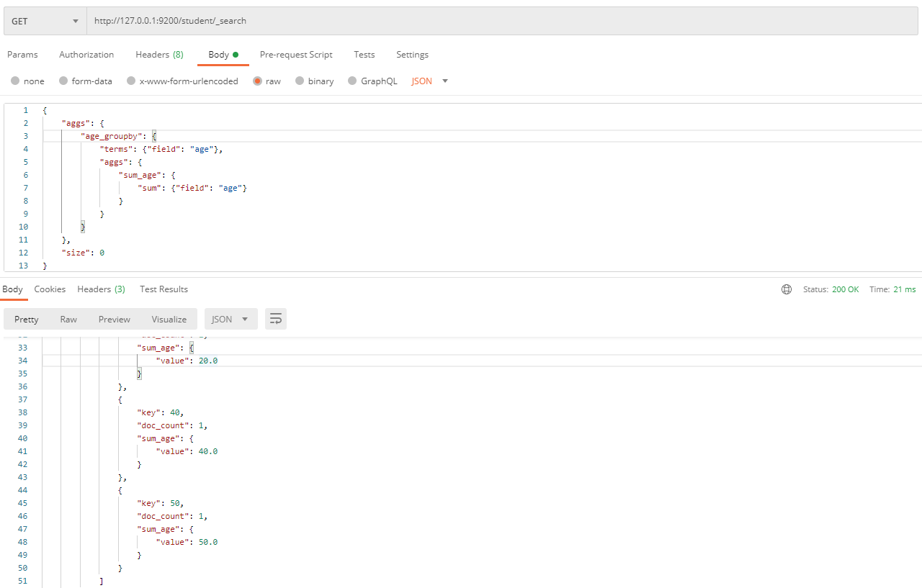
Task: Open the orange JSON body format dropdown
Action: (x=430, y=81)
